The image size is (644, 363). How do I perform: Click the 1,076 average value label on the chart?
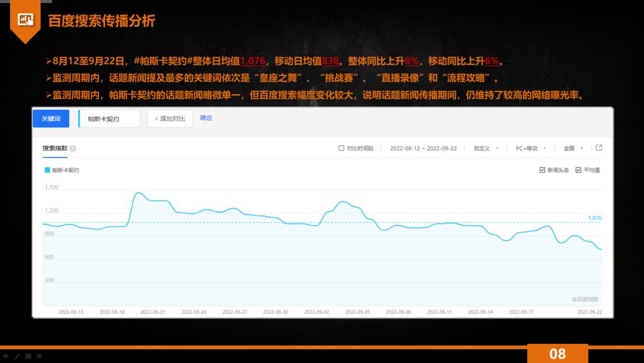pos(595,218)
